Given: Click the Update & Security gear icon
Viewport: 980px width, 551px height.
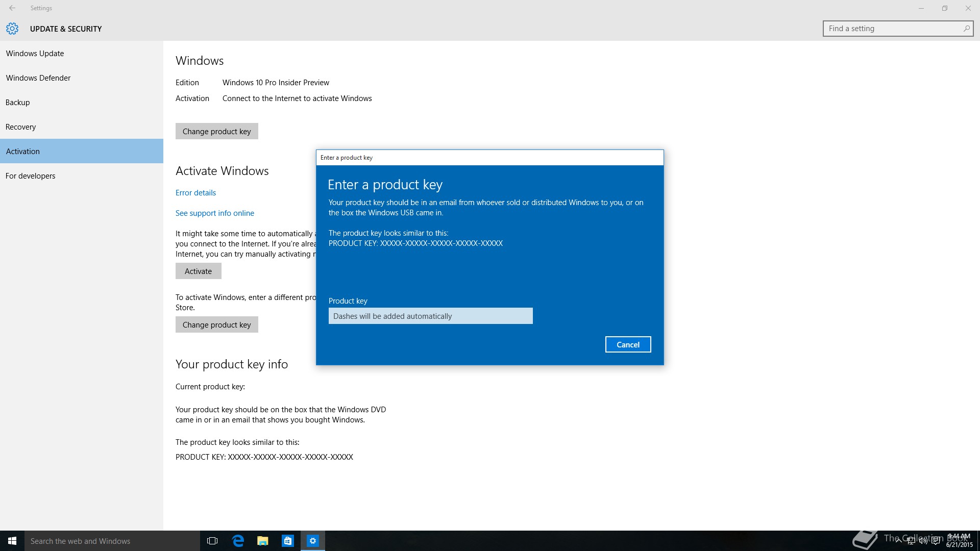Looking at the screenshot, I should [x=12, y=29].
